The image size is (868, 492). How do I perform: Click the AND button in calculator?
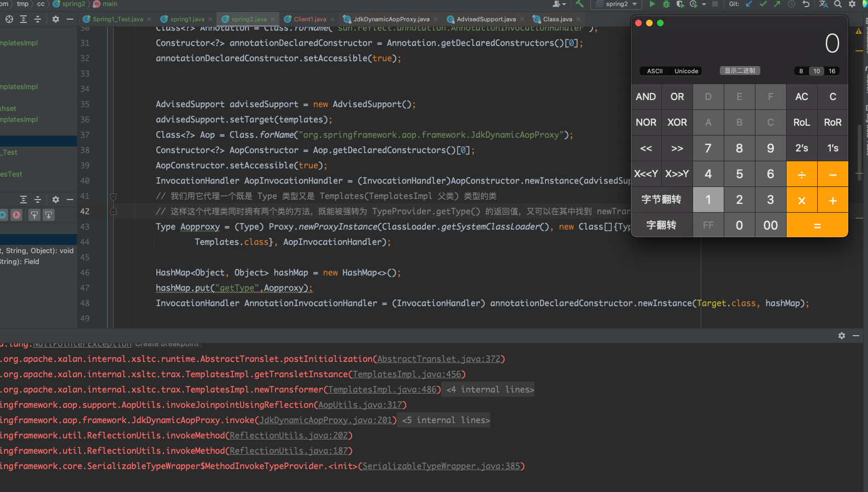point(646,97)
